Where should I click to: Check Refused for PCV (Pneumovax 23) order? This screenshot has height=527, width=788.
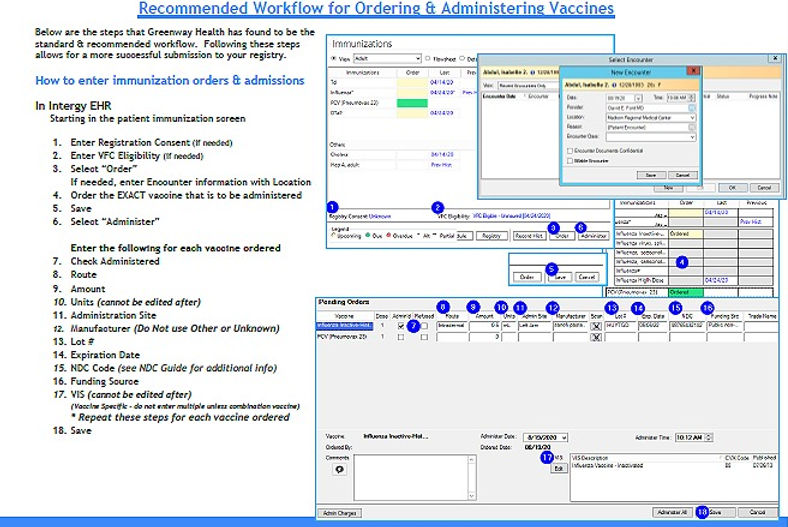(x=424, y=337)
